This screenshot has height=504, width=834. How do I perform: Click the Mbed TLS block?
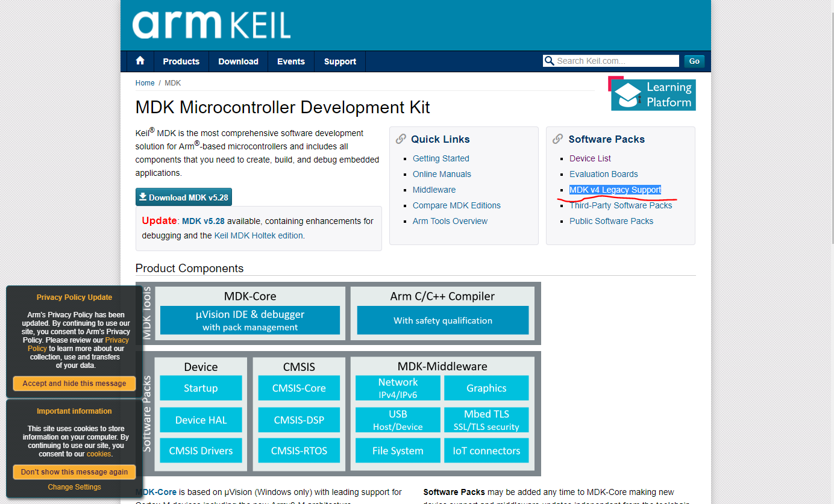click(486, 420)
